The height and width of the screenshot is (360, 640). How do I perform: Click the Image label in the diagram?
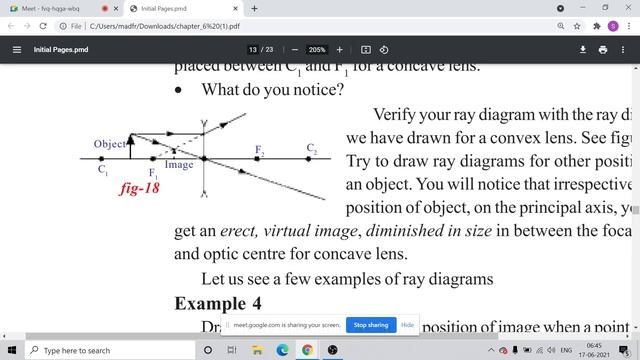[x=179, y=164]
